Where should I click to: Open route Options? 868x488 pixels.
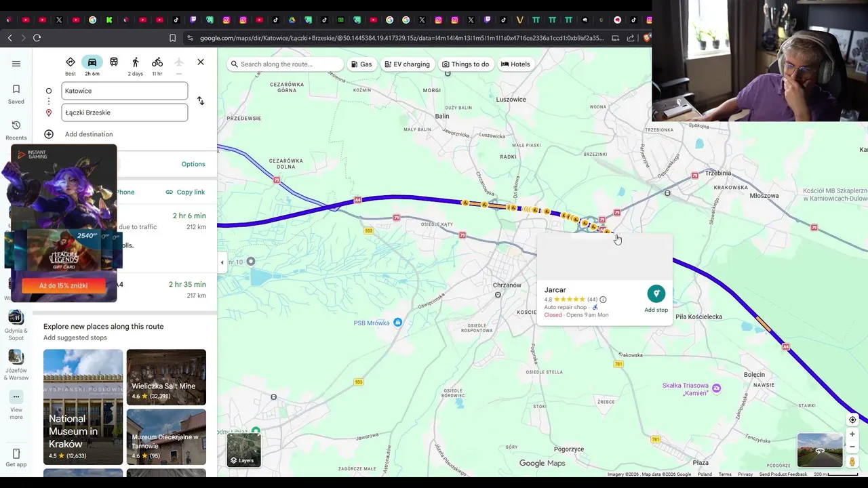[x=193, y=164]
